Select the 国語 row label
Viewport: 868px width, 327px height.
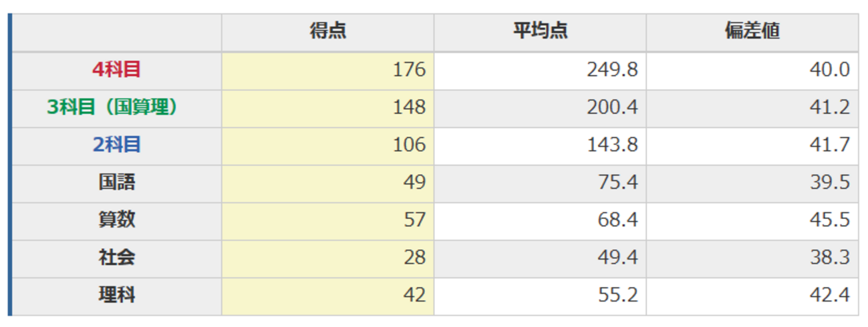(117, 182)
